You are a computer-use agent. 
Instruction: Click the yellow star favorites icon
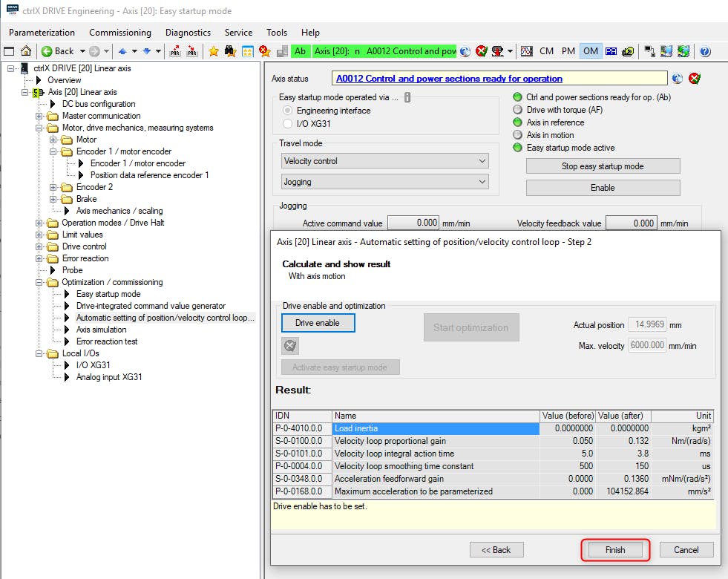click(214, 51)
